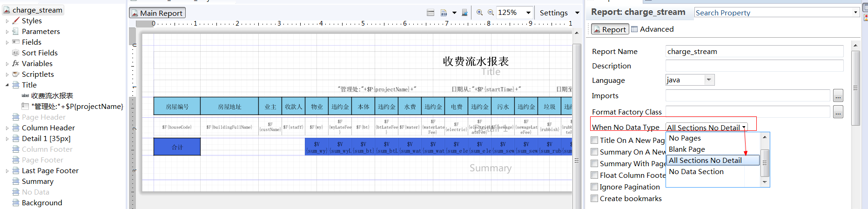
Task: Enable Create bookmarks checkbox
Action: [594, 198]
